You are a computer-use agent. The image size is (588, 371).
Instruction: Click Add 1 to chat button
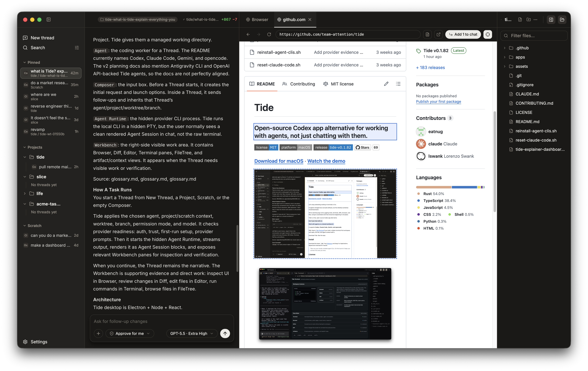pyautogui.click(x=463, y=34)
